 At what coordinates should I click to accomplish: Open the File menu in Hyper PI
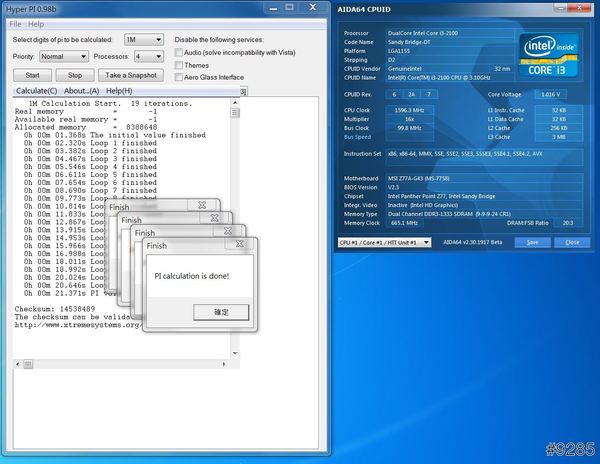coord(14,23)
